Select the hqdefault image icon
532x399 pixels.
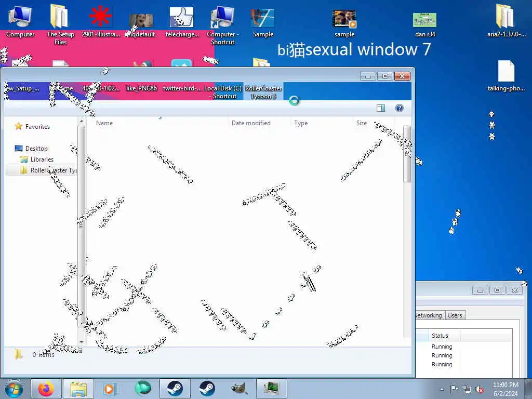tap(141, 24)
